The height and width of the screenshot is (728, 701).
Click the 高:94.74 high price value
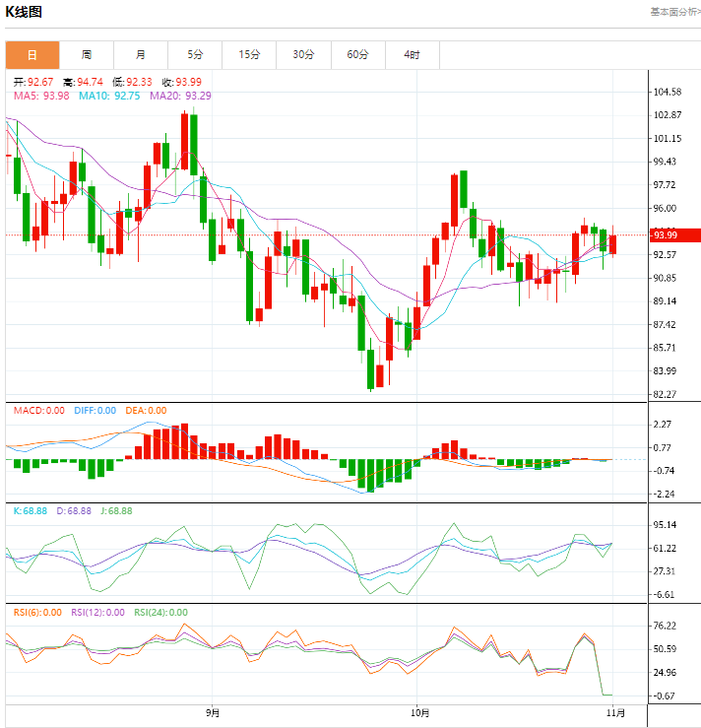[83, 82]
